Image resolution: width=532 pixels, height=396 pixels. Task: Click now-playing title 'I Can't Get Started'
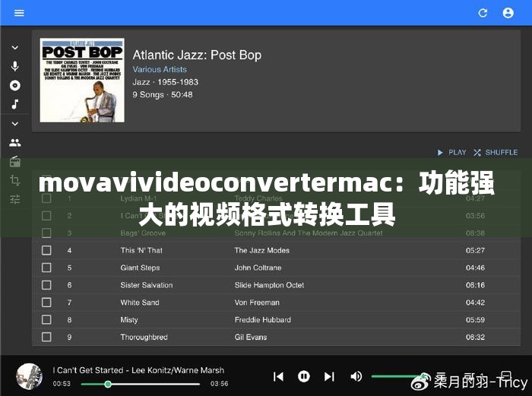88,370
